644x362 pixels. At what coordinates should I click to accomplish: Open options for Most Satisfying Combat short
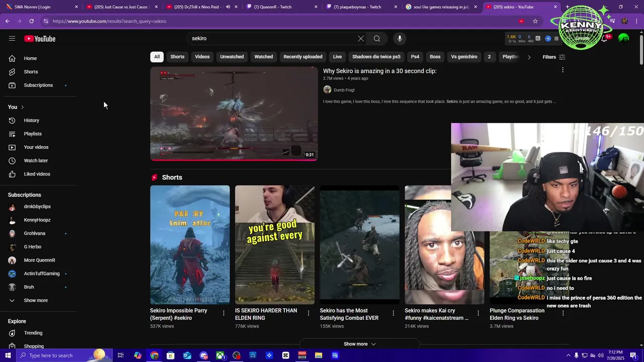pyautogui.click(x=393, y=313)
